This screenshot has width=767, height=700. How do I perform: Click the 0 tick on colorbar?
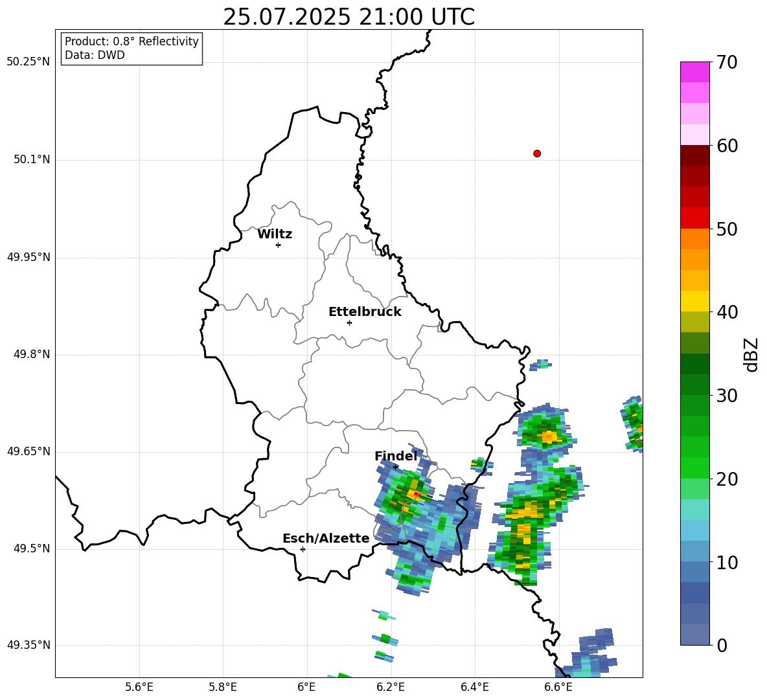(x=722, y=645)
